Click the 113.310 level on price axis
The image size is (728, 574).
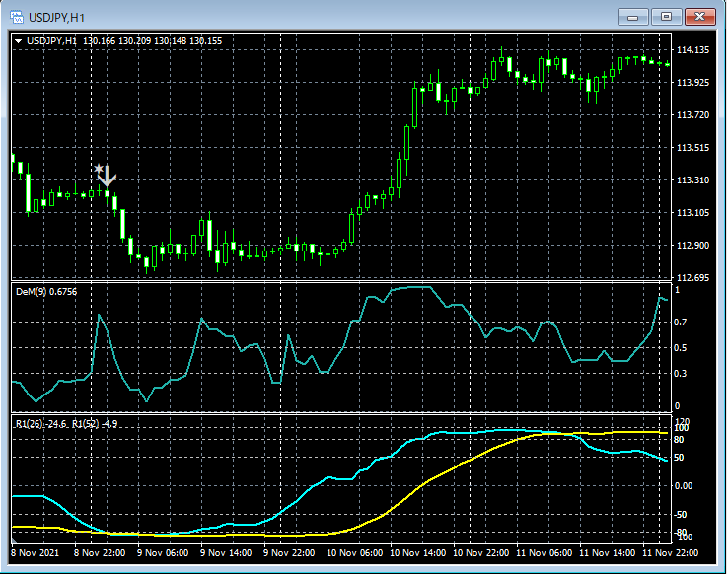pyautogui.click(x=694, y=180)
